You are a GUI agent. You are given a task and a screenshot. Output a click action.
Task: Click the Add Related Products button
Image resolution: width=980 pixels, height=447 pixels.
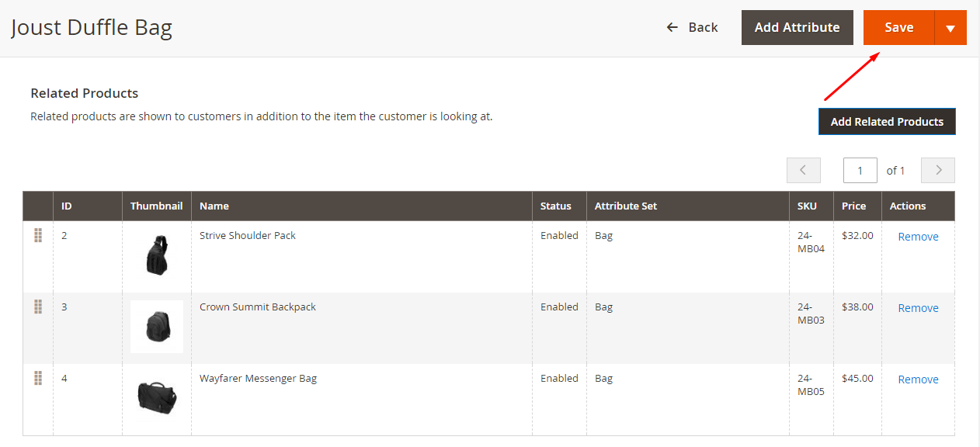[x=887, y=122]
